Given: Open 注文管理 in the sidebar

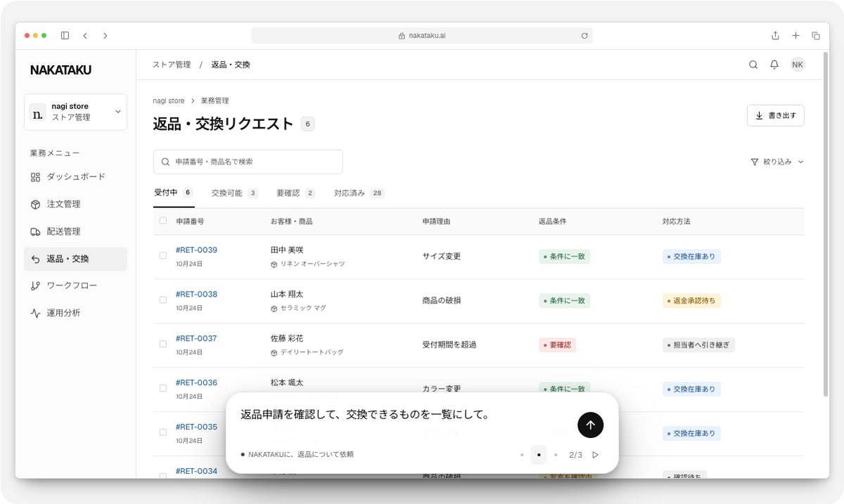Looking at the screenshot, I should pos(75,205).
